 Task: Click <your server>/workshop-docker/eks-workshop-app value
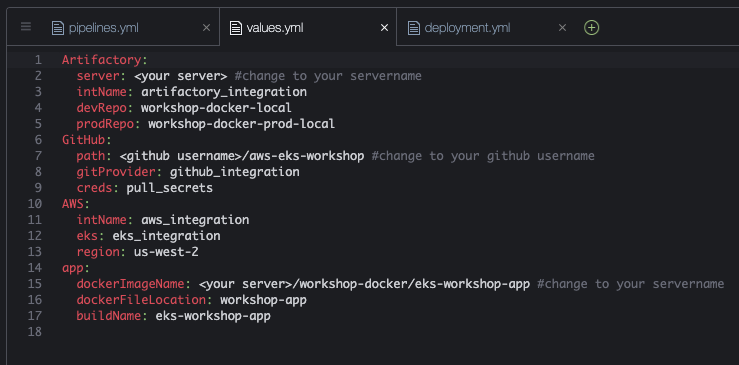(364, 284)
